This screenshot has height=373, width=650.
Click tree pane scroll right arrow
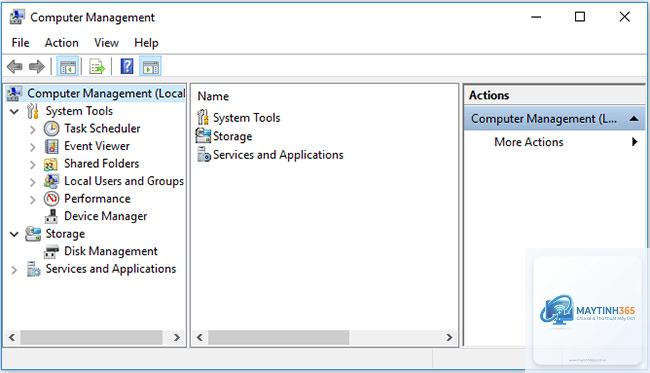point(177,337)
